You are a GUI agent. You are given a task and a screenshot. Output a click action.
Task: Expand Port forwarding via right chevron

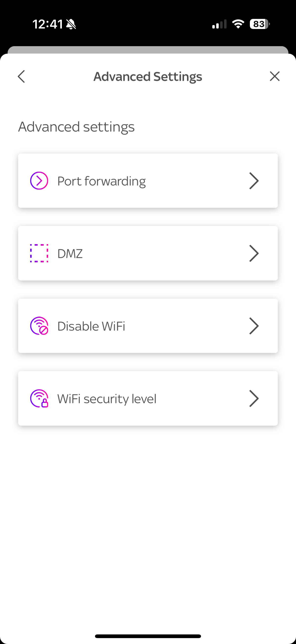(x=254, y=181)
